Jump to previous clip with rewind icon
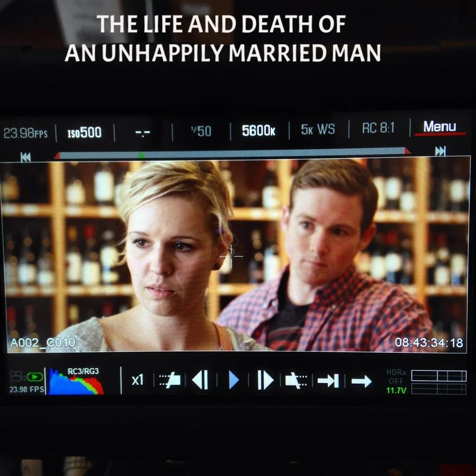Image resolution: width=476 pixels, height=476 pixels. [x=25, y=157]
